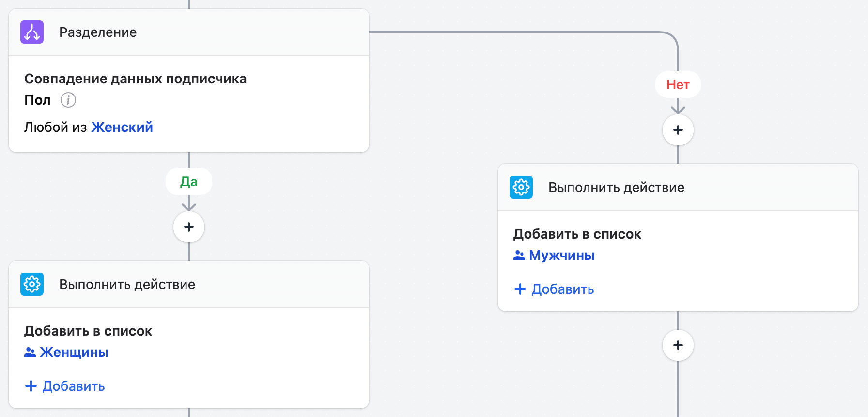This screenshot has width=868, height=417.
Task: Click the people icon beside Мужчины
Action: pos(519,255)
